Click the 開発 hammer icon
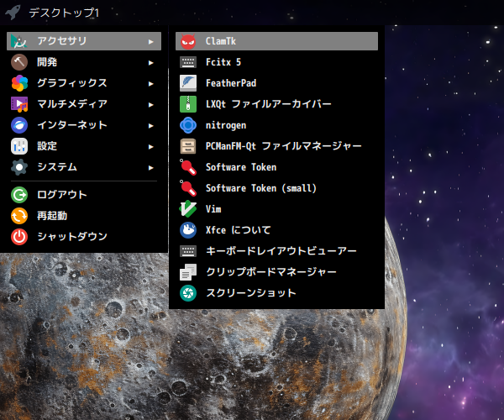The width and height of the screenshot is (504, 420). pyautogui.click(x=19, y=62)
